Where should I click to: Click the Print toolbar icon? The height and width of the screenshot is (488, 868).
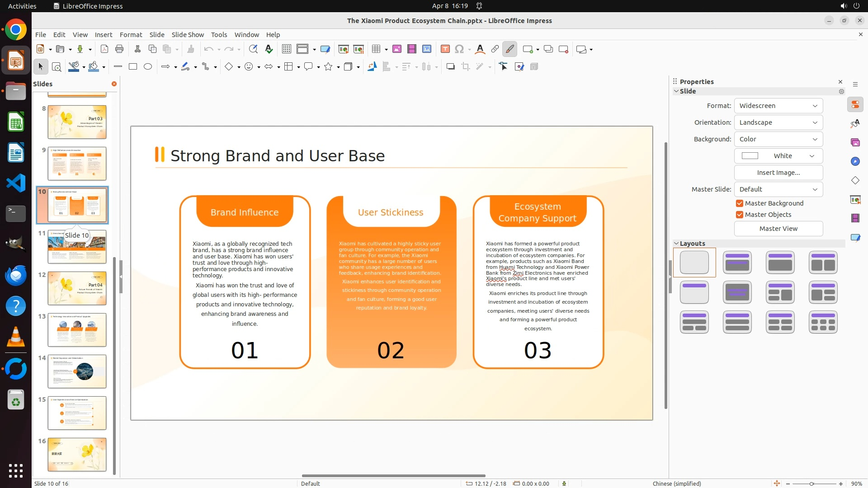[x=119, y=49]
